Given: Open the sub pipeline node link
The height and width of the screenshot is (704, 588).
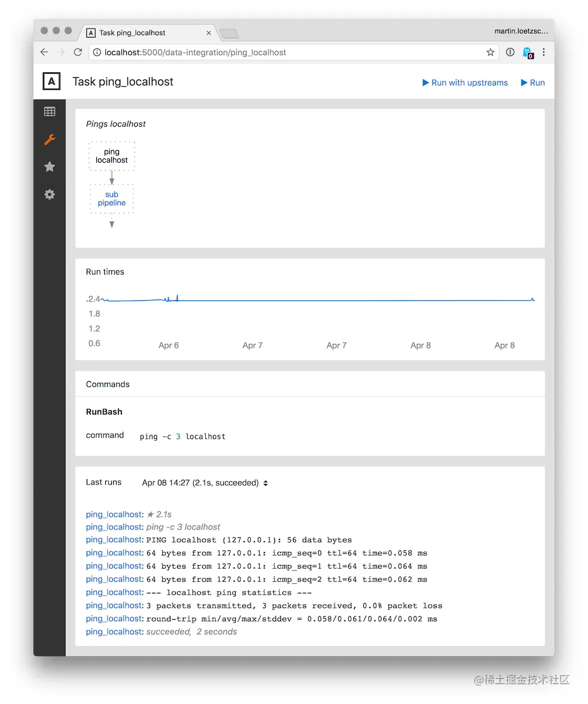Looking at the screenshot, I should point(112,199).
